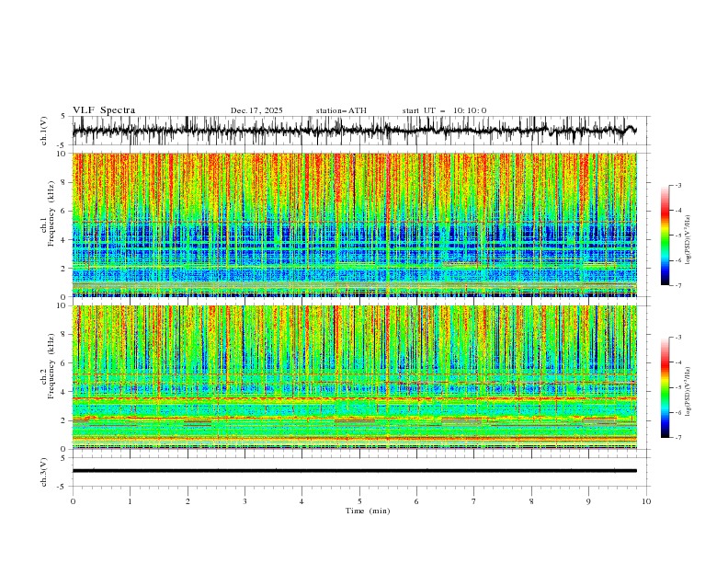Click the "6" tick on ch.2 frequency axis

(x=64, y=363)
